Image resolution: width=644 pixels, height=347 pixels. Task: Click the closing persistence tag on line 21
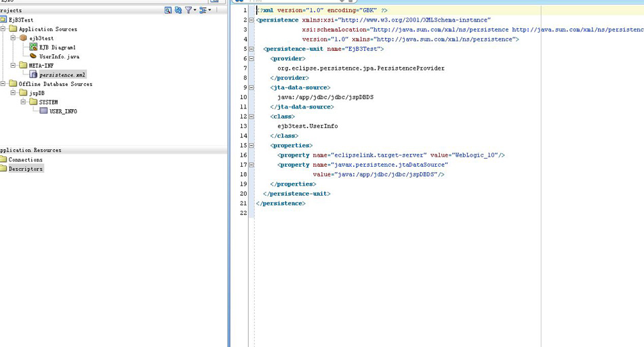(281, 203)
